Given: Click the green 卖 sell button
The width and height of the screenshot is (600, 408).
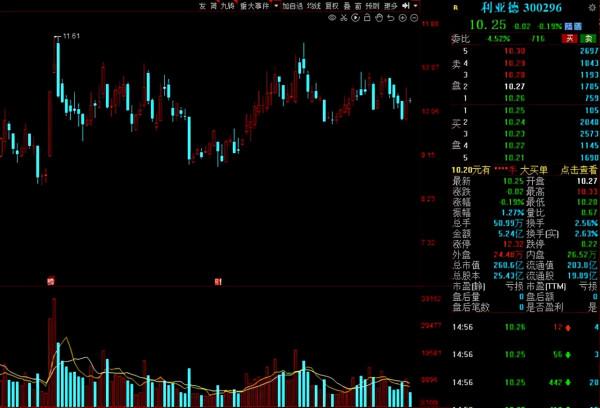Looking at the screenshot, I should coord(590,38).
